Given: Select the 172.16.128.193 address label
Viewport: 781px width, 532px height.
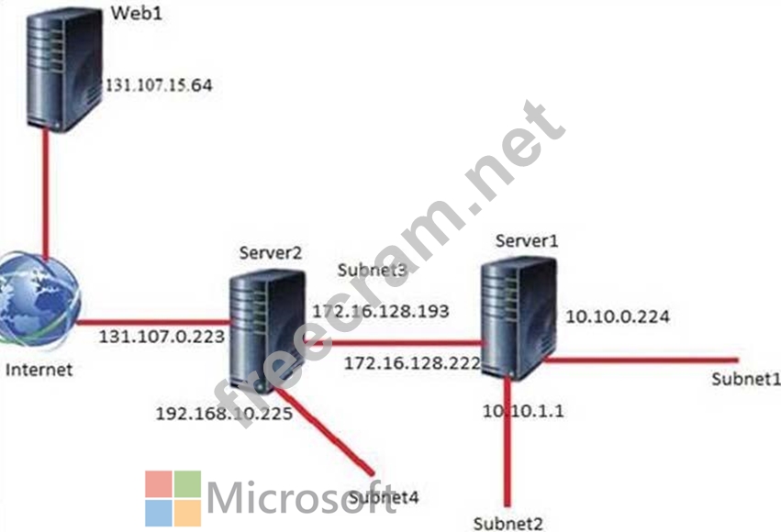Looking at the screenshot, I should coord(381,312).
